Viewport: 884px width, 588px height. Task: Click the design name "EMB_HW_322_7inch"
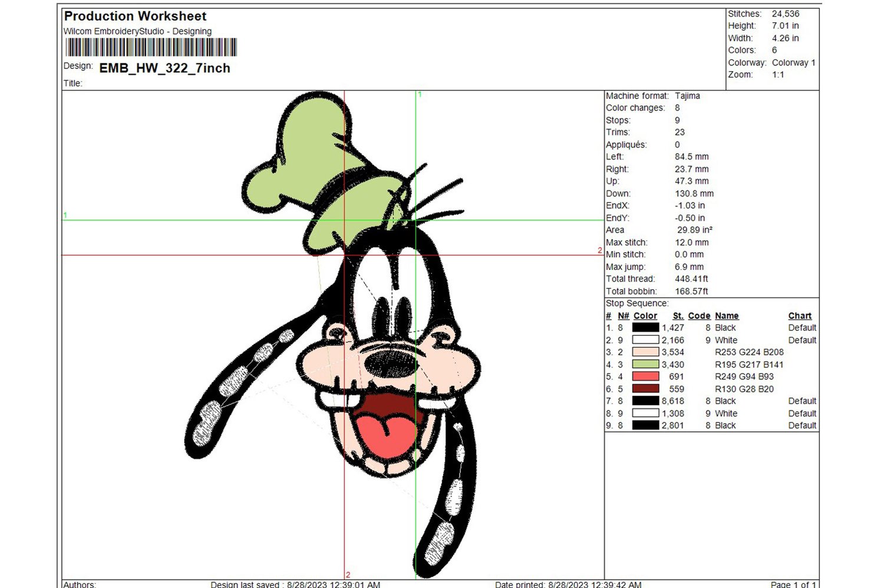(165, 68)
